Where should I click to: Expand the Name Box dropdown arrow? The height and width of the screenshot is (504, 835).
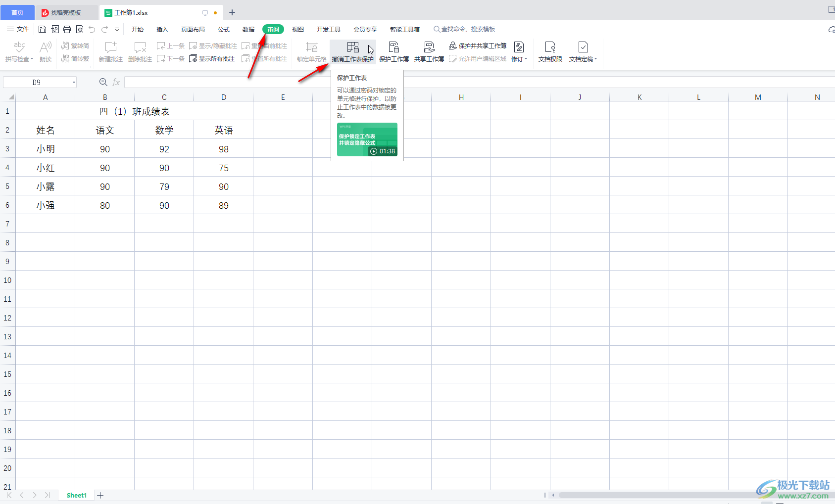pos(74,82)
